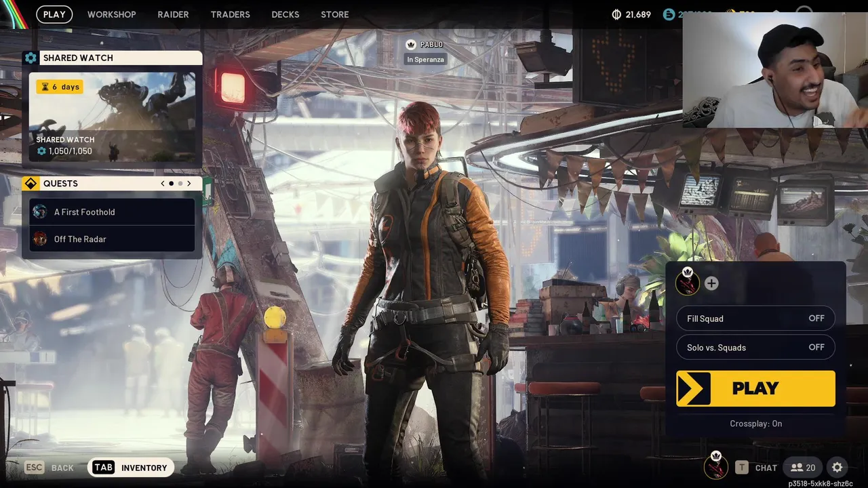The image size is (868, 488).
Task: Click the coin currency icon beside 21,689
Action: (x=616, y=14)
